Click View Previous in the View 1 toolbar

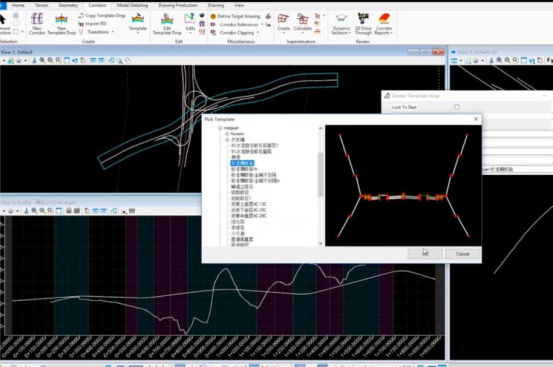93,61
